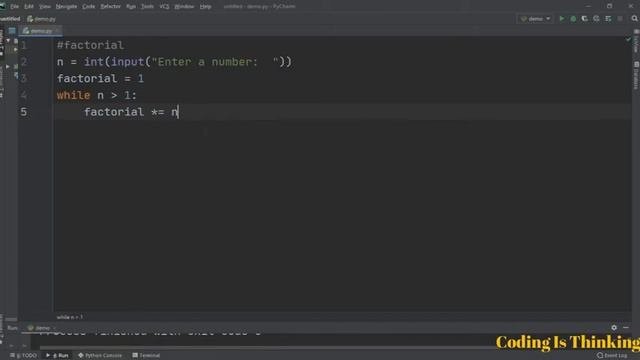Click the project view icon beside the editor tab
Viewport: 640px width, 360px height.
click(12, 31)
